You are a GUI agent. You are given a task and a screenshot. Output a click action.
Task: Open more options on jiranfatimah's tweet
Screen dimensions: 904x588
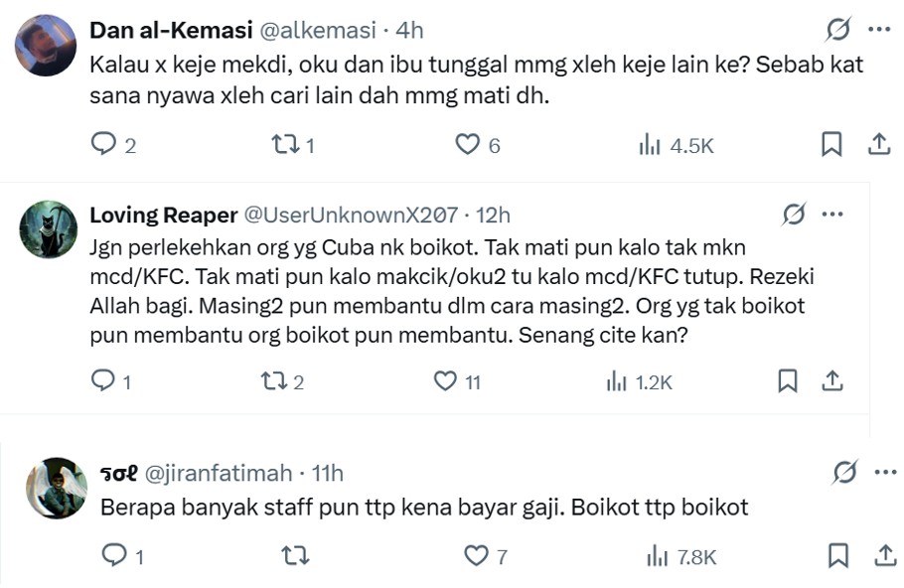tap(880, 473)
